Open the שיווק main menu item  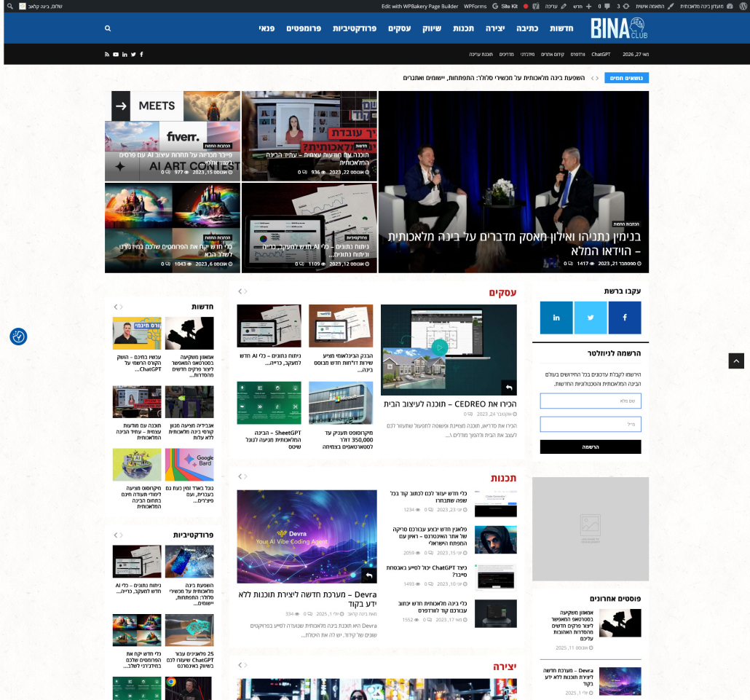tap(432, 28)
